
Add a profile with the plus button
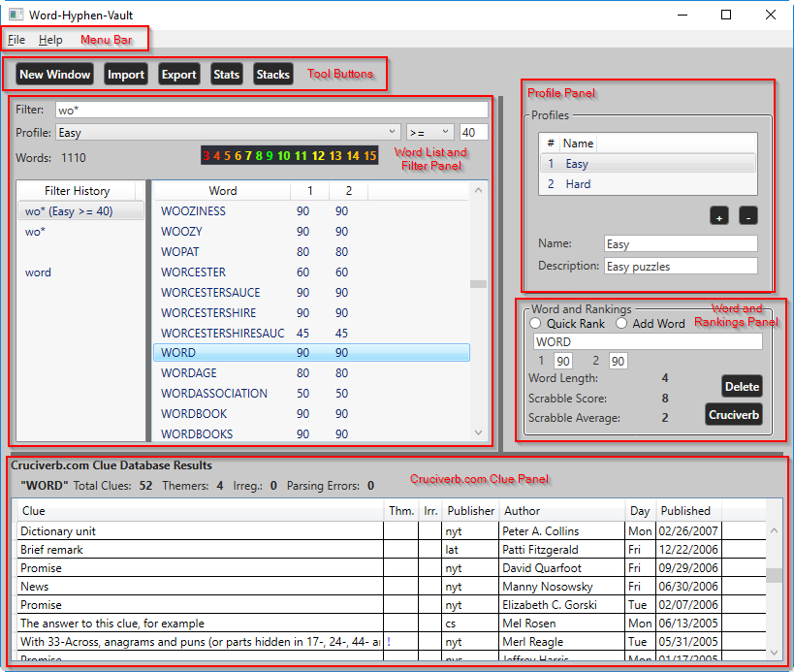719,216
